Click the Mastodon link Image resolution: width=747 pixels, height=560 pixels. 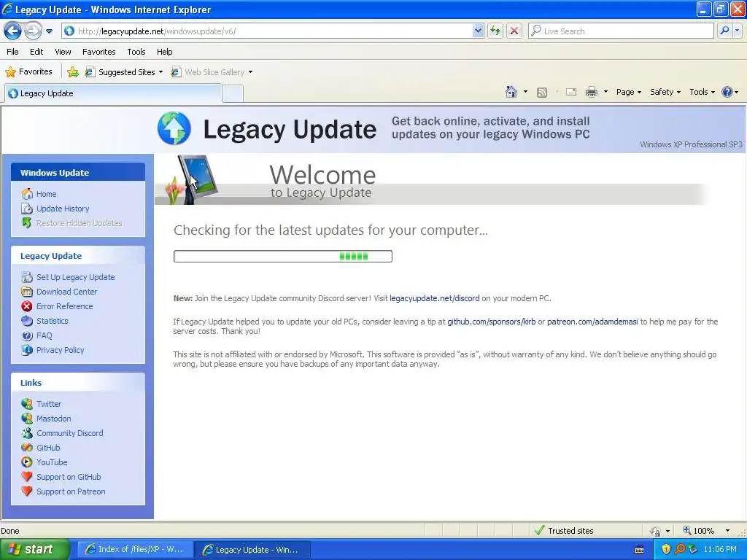click(54, 419)
